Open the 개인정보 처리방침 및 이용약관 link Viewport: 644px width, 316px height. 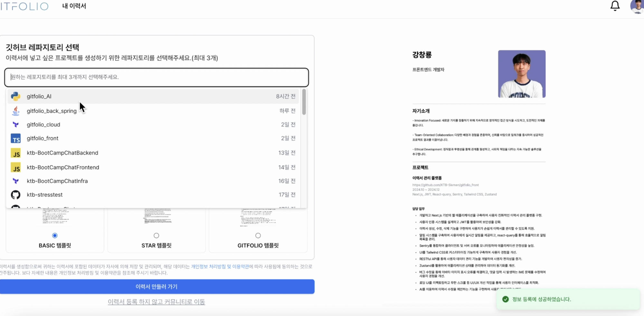click(220, 266)
